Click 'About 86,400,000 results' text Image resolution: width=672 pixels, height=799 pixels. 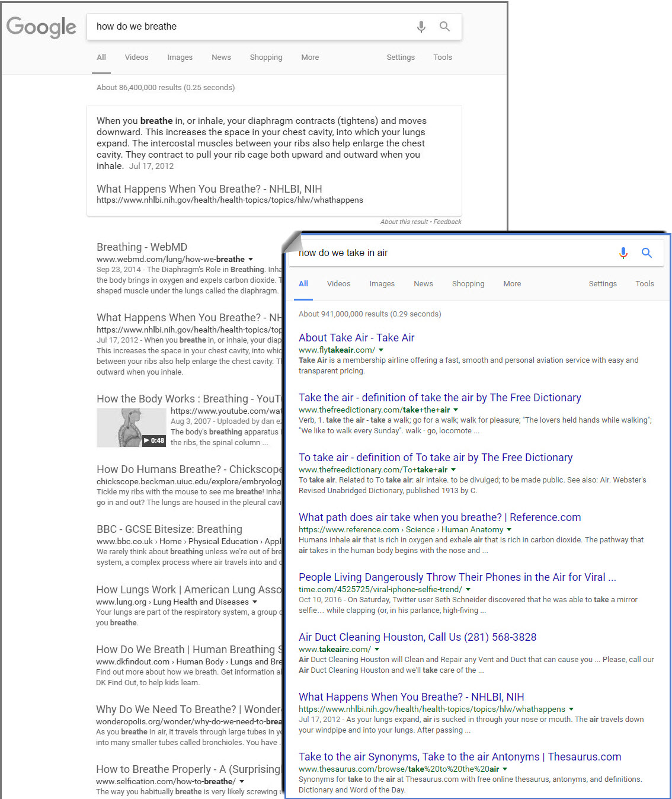pyautogui.click(x=165, y=88)
